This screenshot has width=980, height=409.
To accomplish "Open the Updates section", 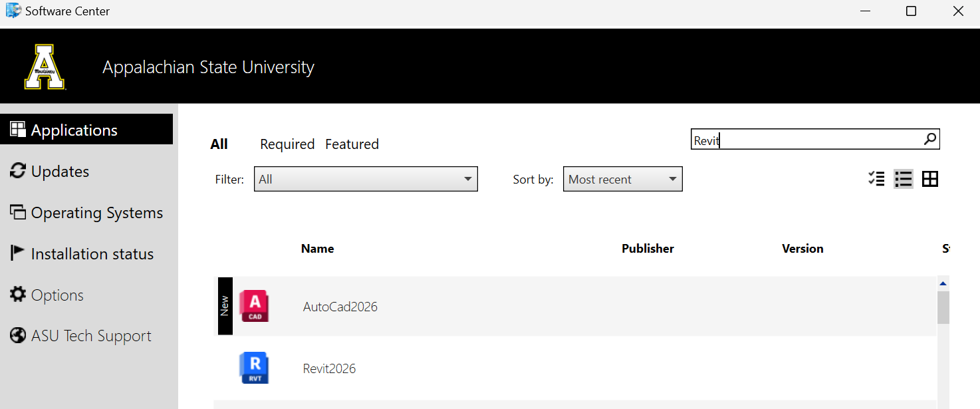I will [60, 171].
